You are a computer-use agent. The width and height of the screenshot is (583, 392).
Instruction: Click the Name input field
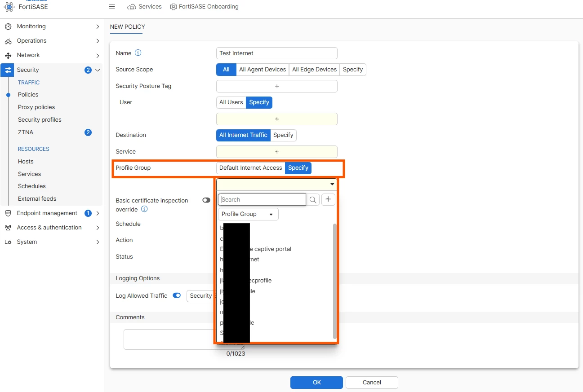click(x=277, y=53)
